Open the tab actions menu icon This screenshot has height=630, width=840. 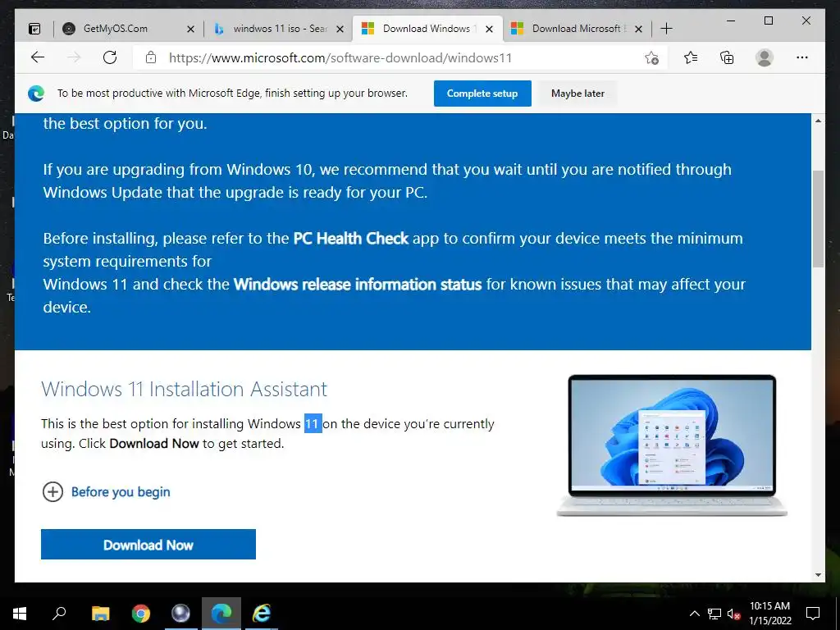click(34, 29)
